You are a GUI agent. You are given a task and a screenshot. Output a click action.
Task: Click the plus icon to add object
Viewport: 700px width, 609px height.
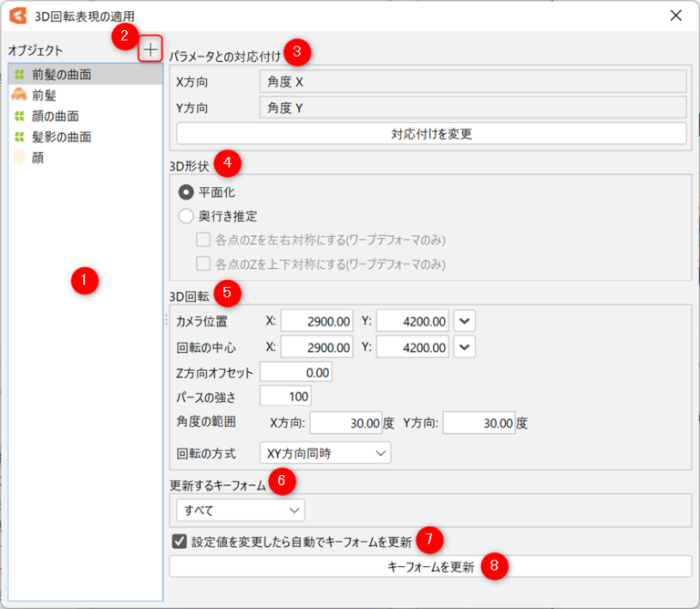pos(150,50)
